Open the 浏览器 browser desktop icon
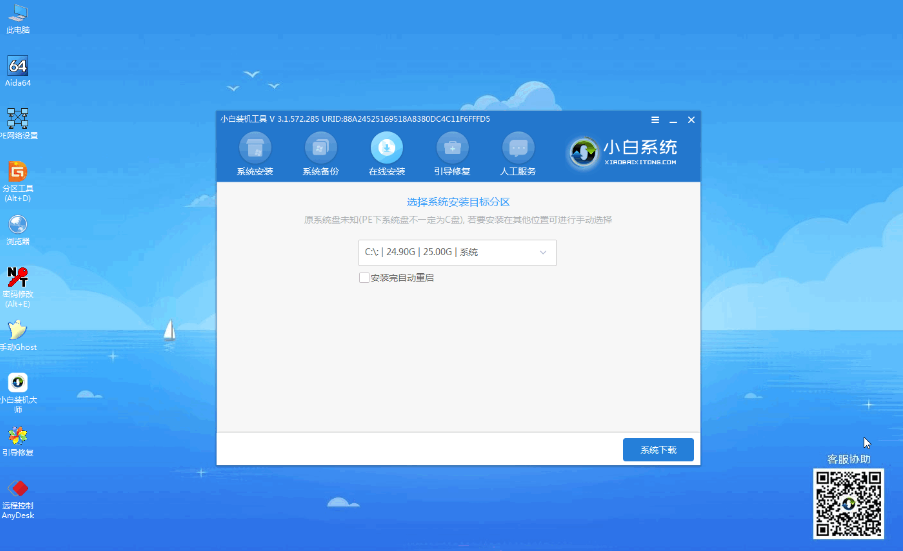903x551 pixels. (18, 229)
